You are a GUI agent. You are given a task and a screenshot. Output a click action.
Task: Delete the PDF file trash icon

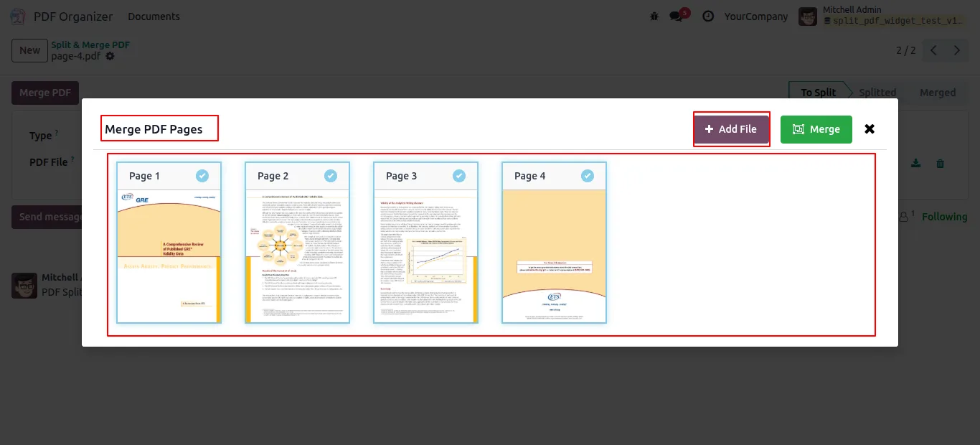tap(940, 164)
